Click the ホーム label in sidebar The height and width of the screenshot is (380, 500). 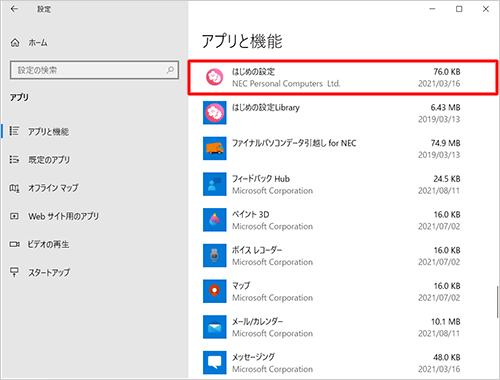(x=38, y=43)
